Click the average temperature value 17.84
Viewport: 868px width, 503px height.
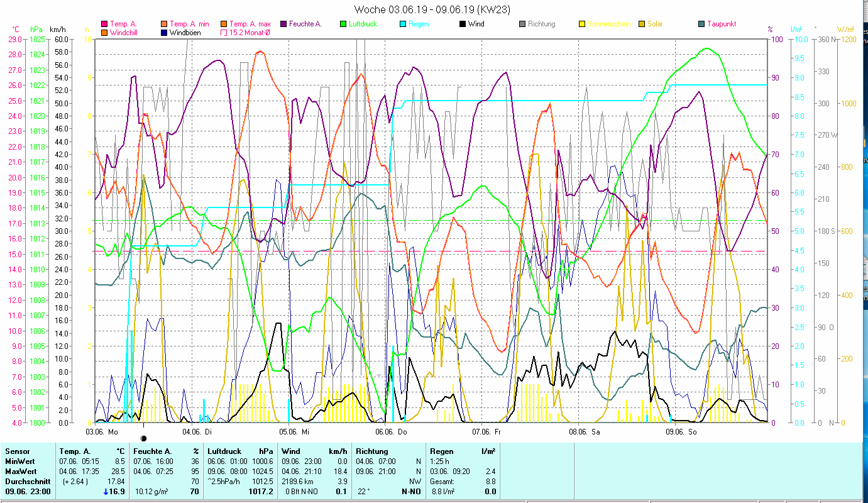pos(116,482)
